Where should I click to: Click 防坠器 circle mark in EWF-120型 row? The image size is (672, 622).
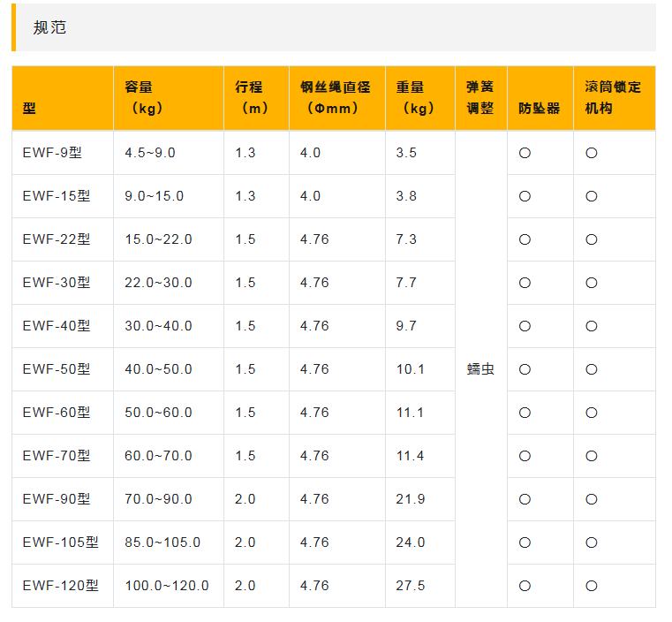click(525, 586)
